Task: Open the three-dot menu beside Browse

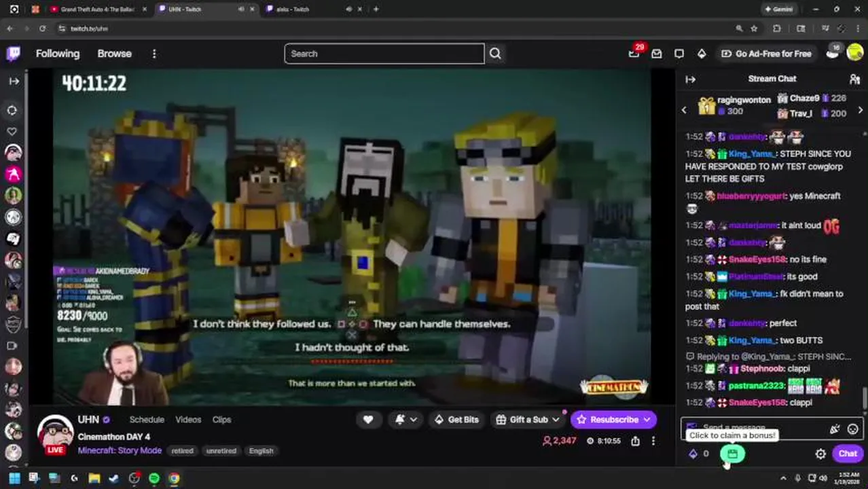Action: [154, 54]
